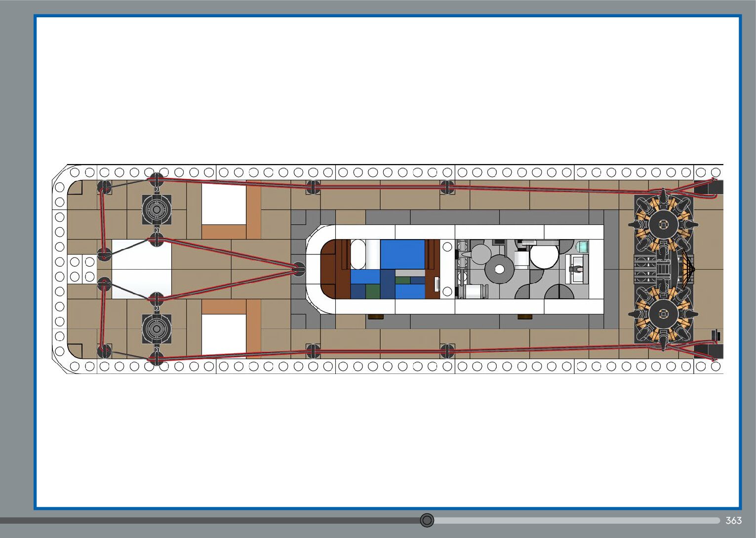Viewport: 756px width, 538px height.
Task: Click the upper white rectangular deck opening
Action: click(224, 205)
